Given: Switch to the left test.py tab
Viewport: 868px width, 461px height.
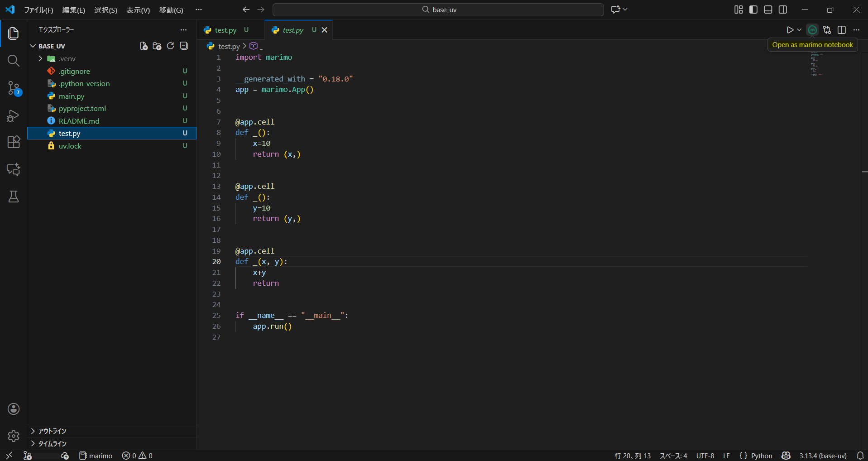Looking at the screenshot, I should coord(225,29).
